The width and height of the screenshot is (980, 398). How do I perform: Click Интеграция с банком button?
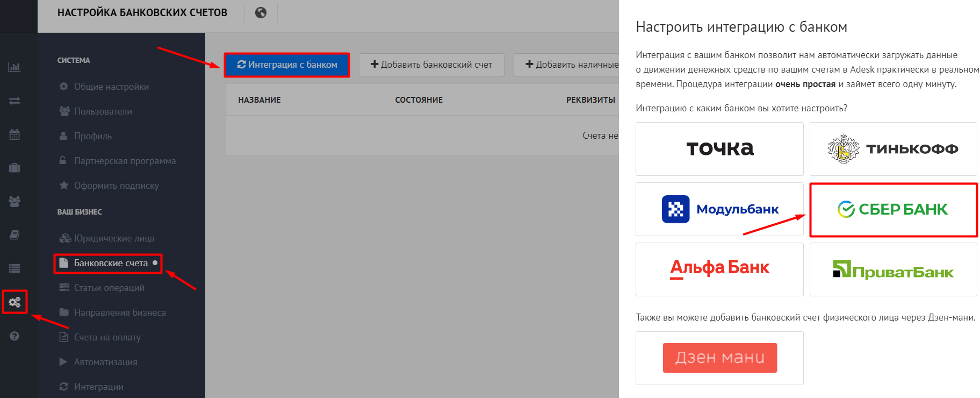pyautogui.click(x=287, y=65)
